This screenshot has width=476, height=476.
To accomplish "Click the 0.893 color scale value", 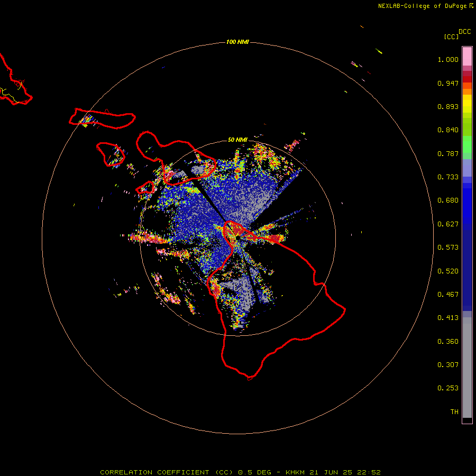I will tap(448, 106).
